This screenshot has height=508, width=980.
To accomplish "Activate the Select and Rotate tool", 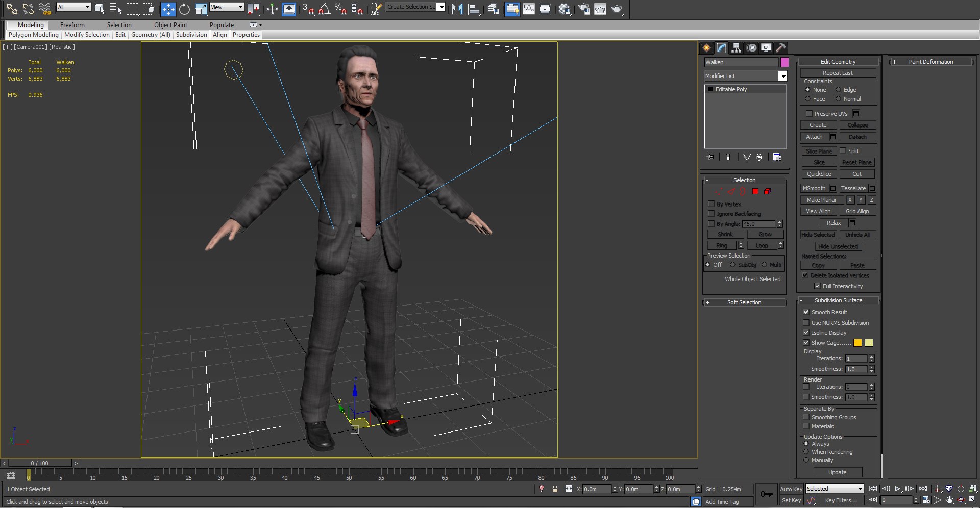I will point(184,9).
